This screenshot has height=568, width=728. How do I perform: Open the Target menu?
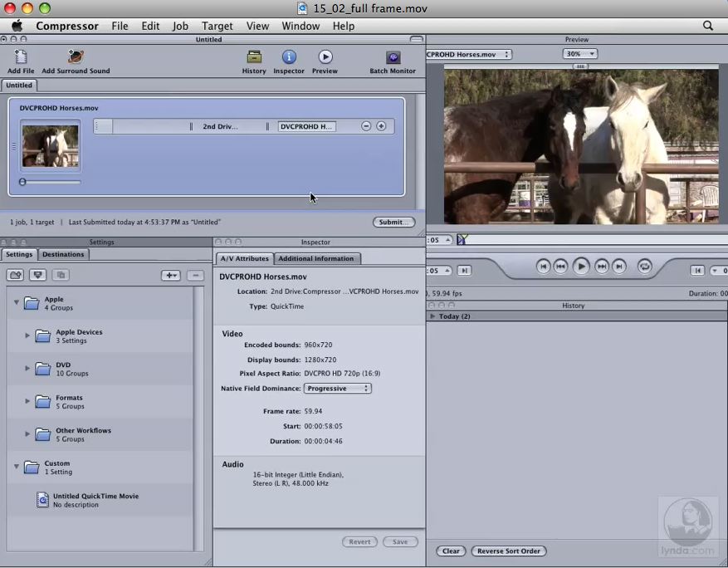pyautogui.click(x=217, y=26)
